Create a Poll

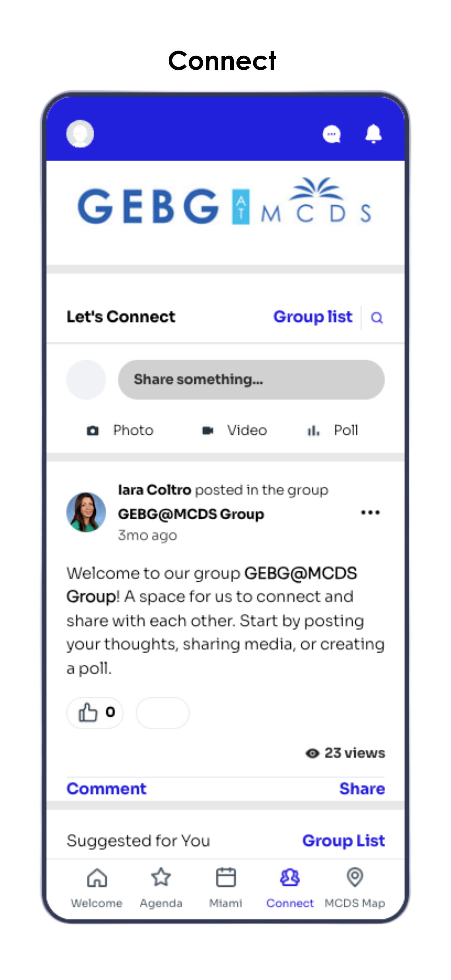coord(332,430)
